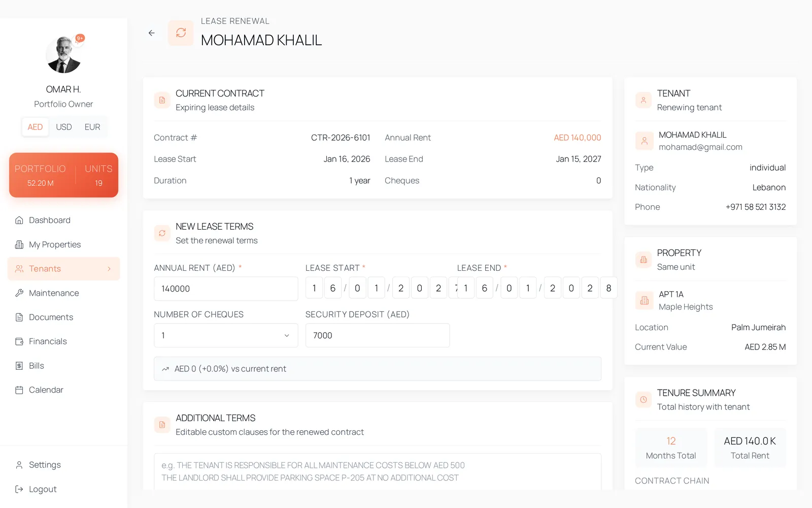The width and height of the screenshot is (812, 508).
Task: Click the lease renewal refresh icon
Action: [x=181, y=33]
